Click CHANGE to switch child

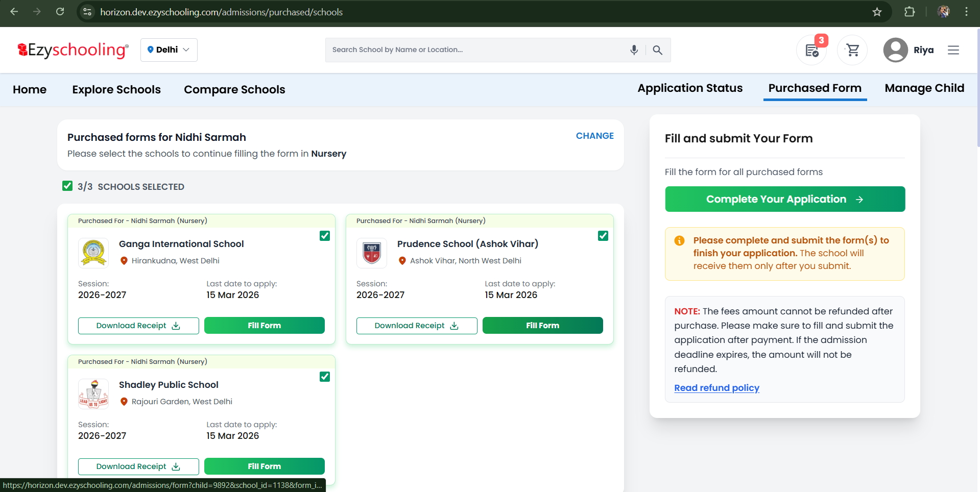[x=595, y=136]
